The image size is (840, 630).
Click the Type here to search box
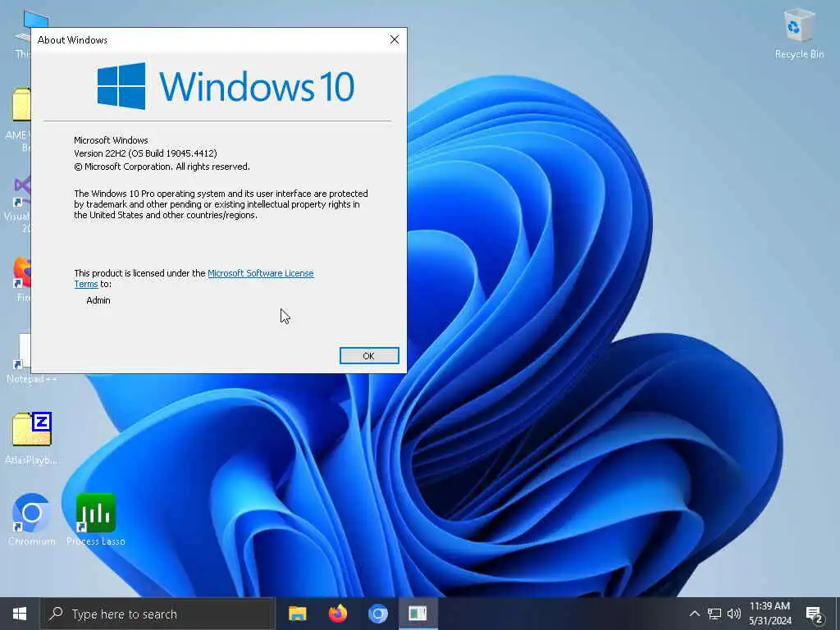coord(158,614)
